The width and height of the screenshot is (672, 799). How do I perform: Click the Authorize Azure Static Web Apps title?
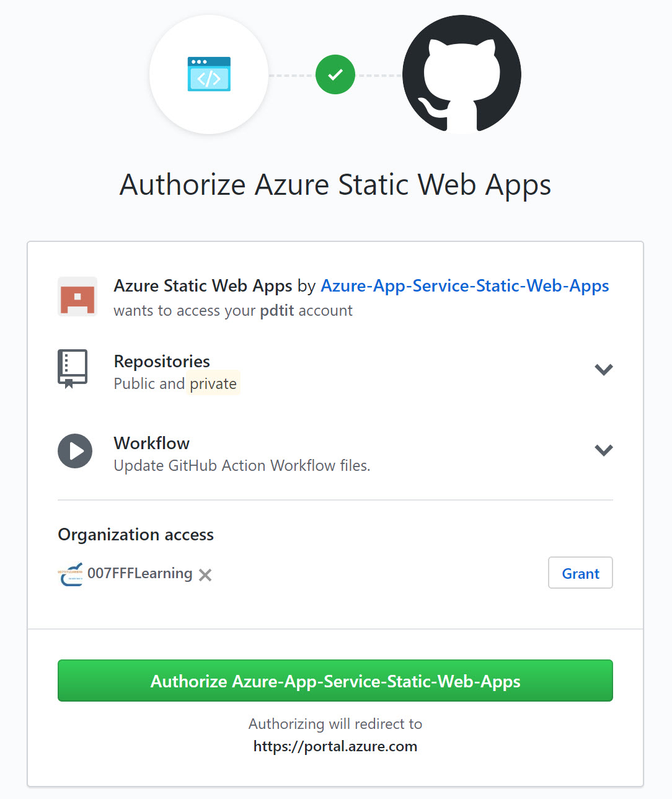tap(335, 184)
